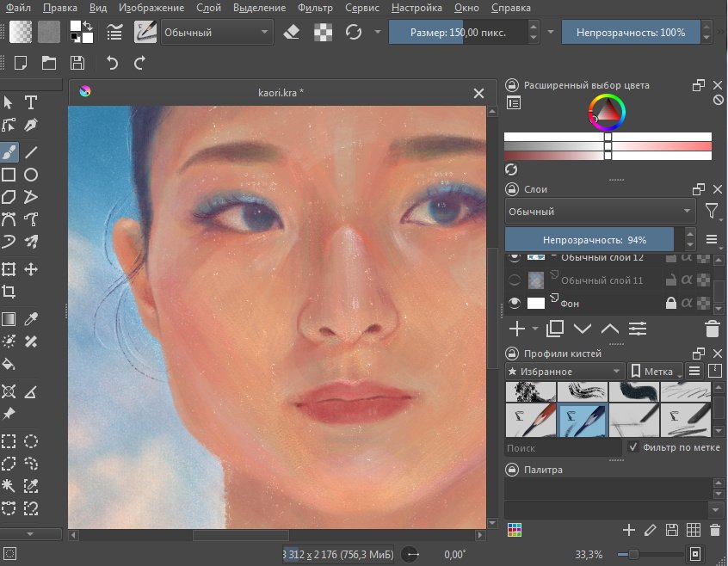Open dropdown next to reload preset icon
The width and height of the screenshot is (728, 566).
[x=378, y=32]
